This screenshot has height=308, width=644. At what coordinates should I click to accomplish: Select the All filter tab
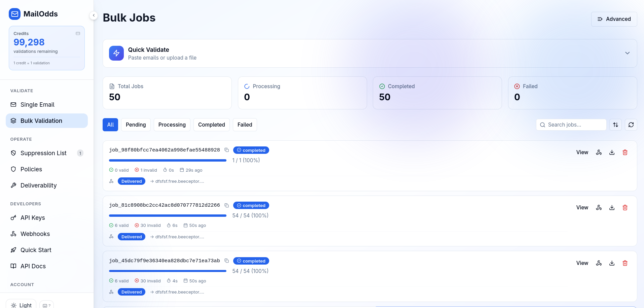110,125
